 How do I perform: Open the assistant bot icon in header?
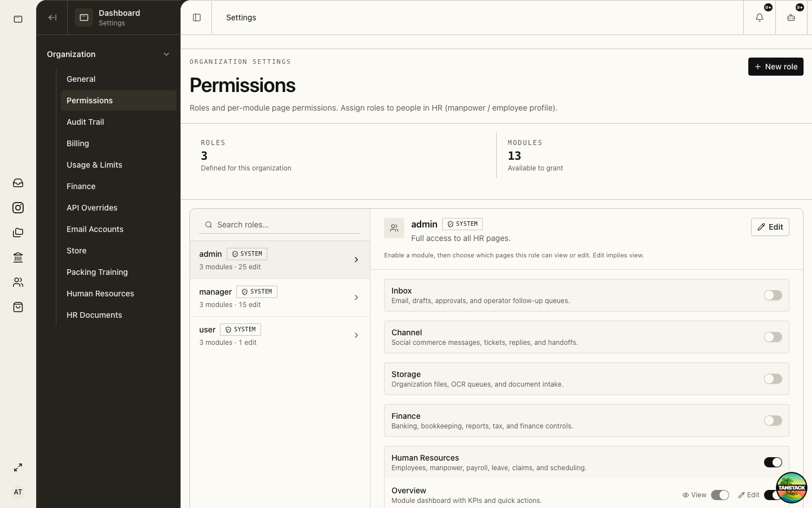(791, 17)
